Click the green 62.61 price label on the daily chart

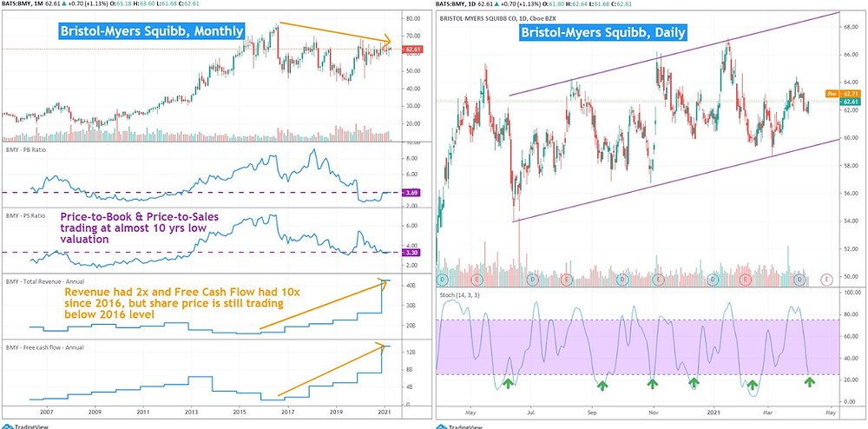click(850, 102)
